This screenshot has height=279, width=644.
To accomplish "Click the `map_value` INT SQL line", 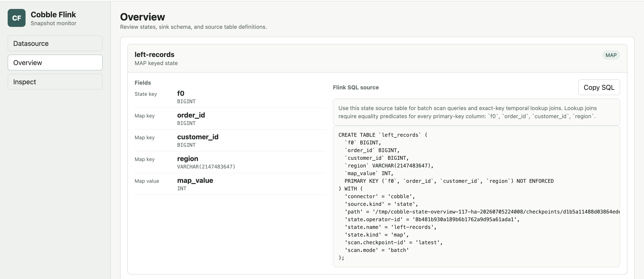I will [369, 173].
